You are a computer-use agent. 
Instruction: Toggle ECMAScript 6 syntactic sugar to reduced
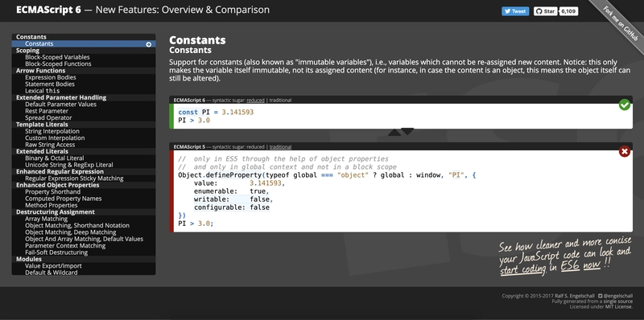pyautogui.click(x=255, y=101)
